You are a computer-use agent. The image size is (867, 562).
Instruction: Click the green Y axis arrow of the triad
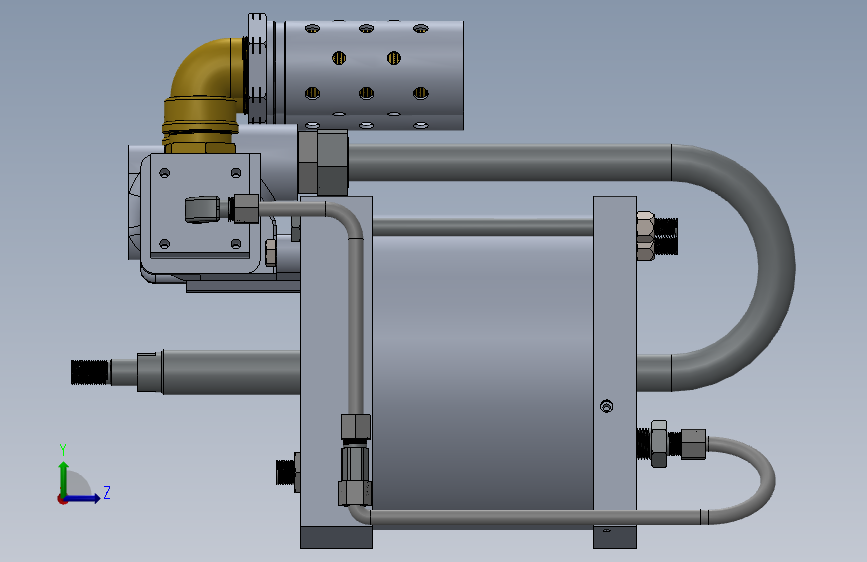[x=64, y=478]
